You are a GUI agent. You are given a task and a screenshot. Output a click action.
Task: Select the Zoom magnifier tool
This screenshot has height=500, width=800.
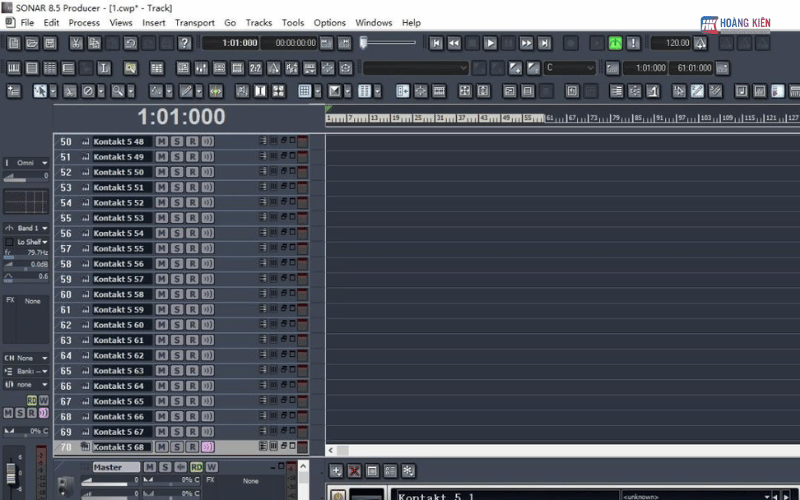(118, 91)
